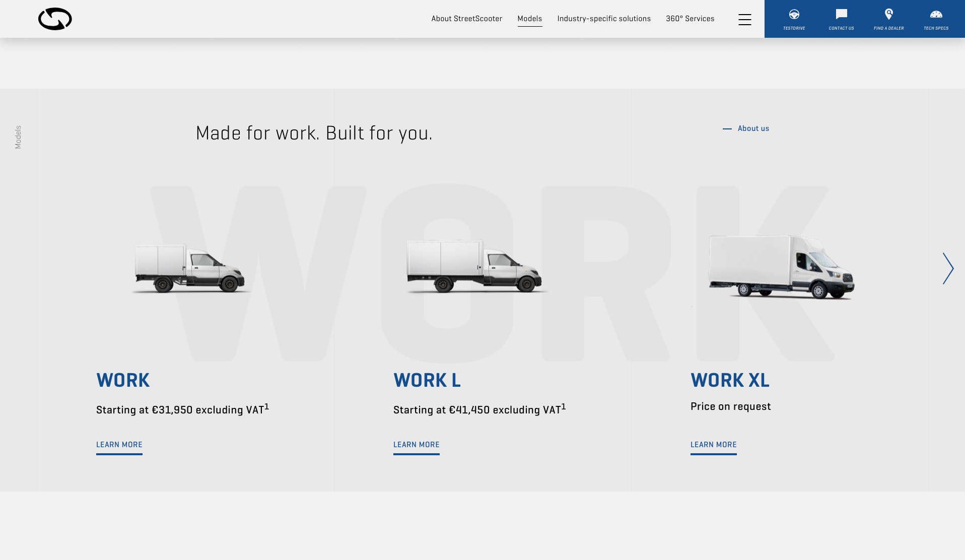
Task: Select the WORK L van image
Action: 475,266
